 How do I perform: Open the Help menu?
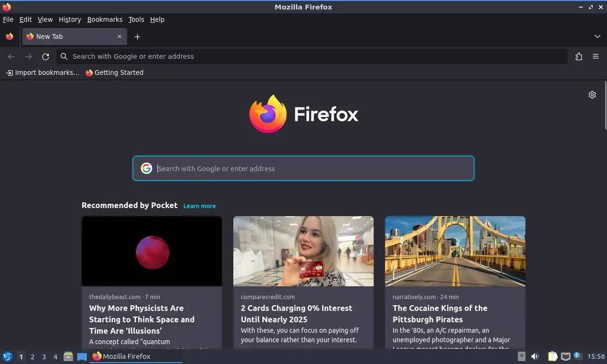(x=157, y=19)
